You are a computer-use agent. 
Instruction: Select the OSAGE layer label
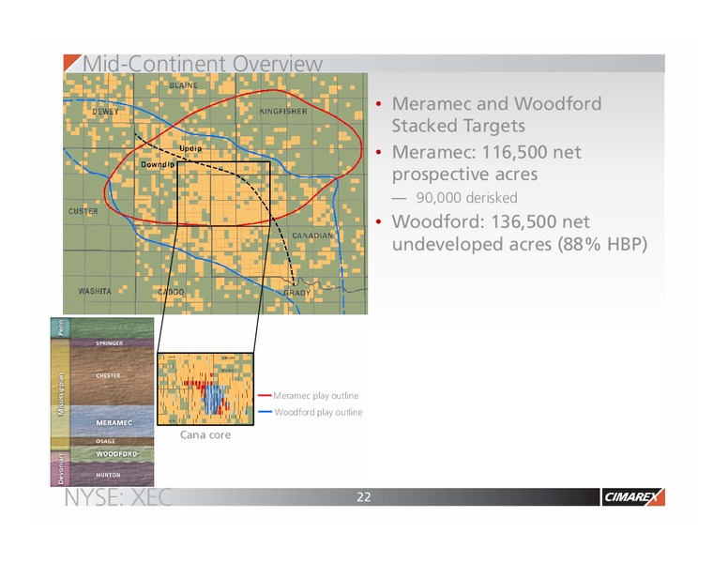coord(105,441)
